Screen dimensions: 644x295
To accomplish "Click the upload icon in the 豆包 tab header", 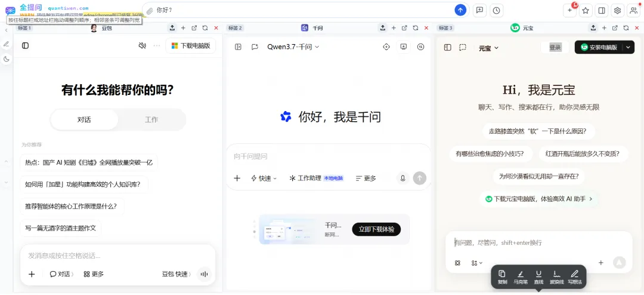I will click(172, 28).
